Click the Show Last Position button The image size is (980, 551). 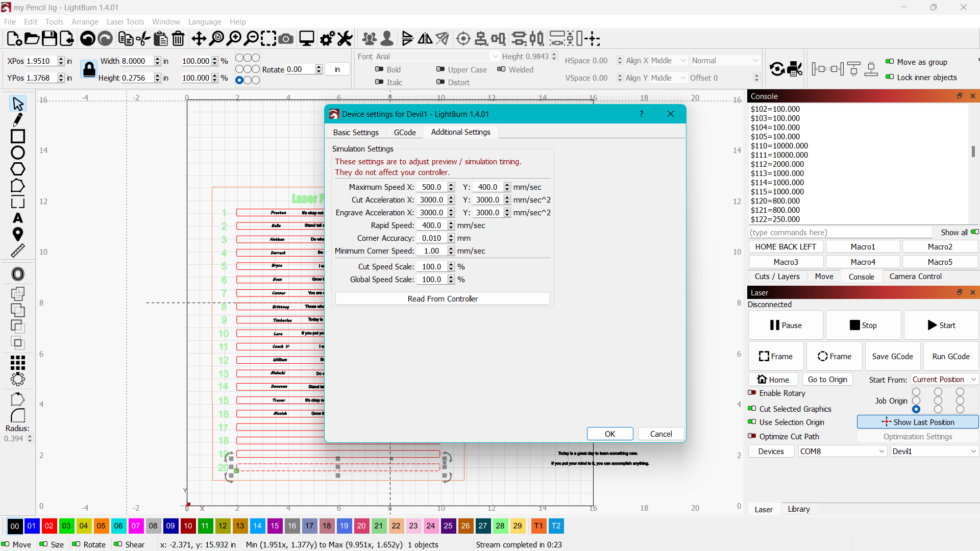point(918,422)
